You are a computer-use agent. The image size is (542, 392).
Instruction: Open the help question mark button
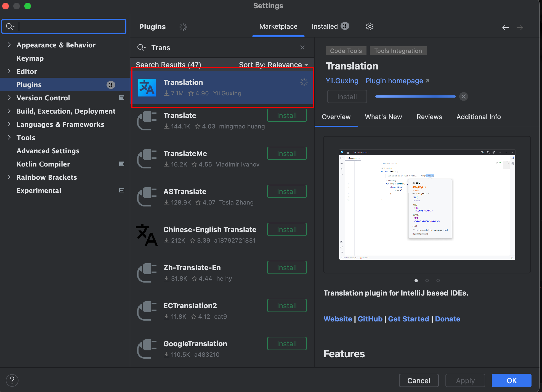[12, 380]
